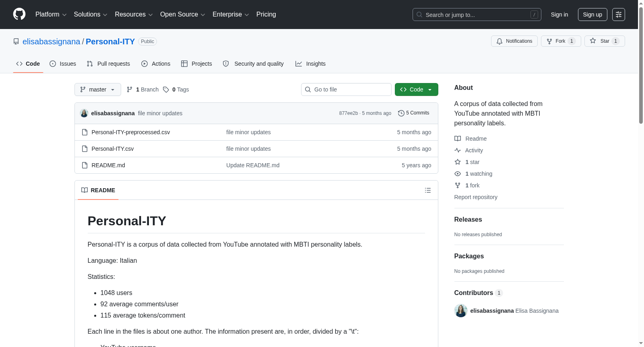Click the Sign in link
Screen dimensions: 644x347
(559, 15)
